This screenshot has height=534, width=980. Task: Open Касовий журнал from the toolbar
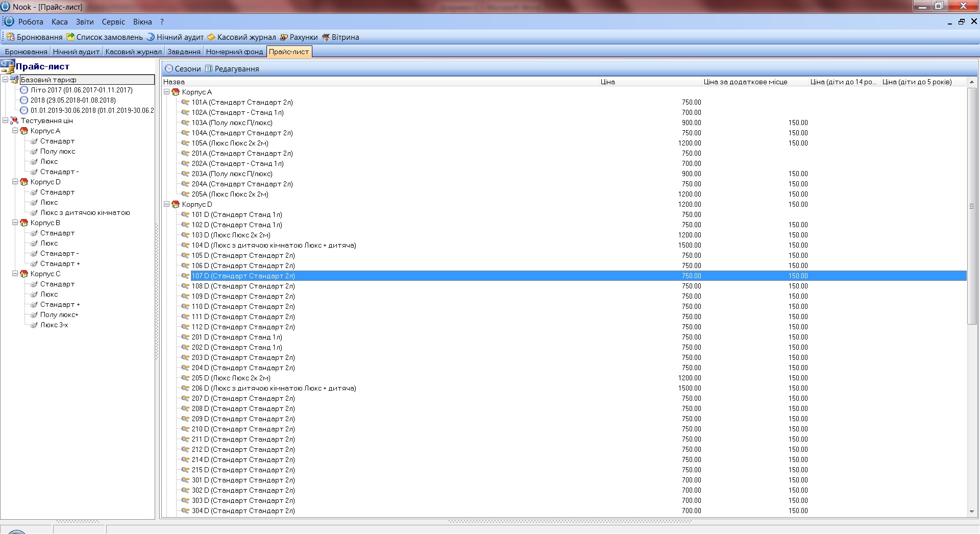click(211, 37)
